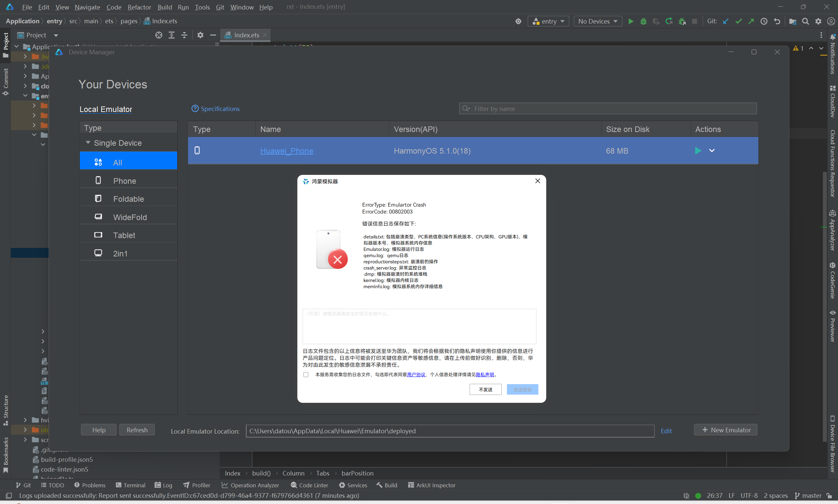Click the crash description text area
Screen dimensions: 838x504
coord(419,327)
